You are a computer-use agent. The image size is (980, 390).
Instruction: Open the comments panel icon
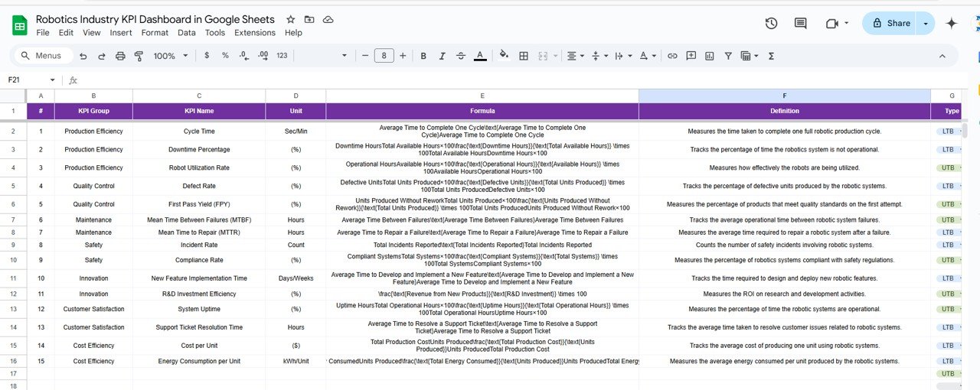point(801,24)
